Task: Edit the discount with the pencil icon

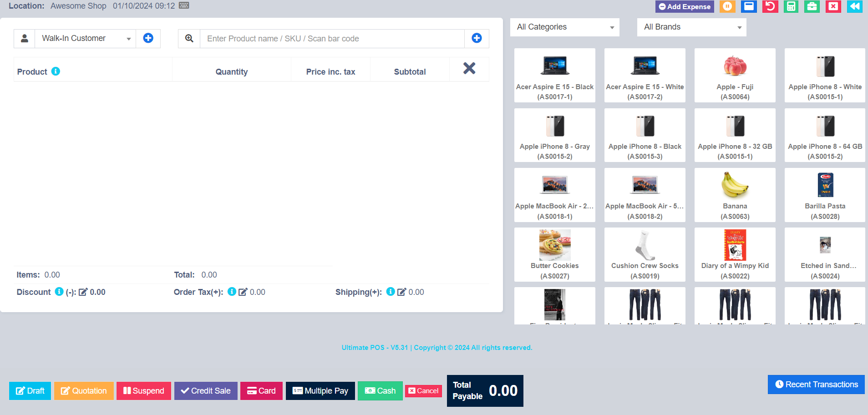Action: click(83, 292)
